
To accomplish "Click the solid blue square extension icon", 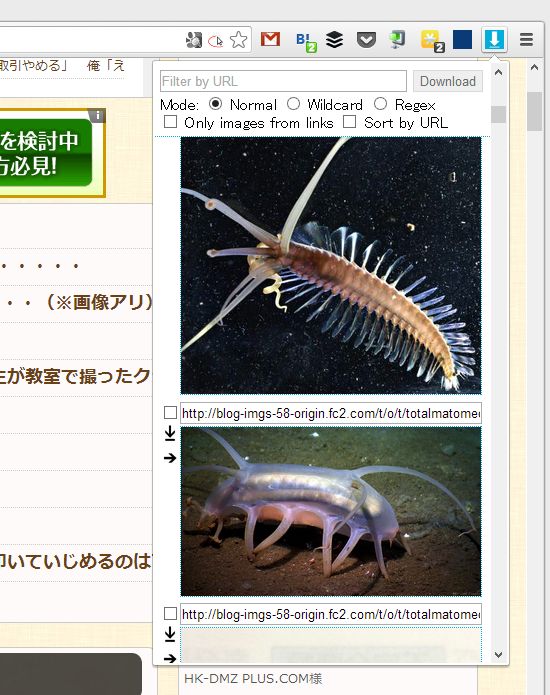I will pos(462,39).
